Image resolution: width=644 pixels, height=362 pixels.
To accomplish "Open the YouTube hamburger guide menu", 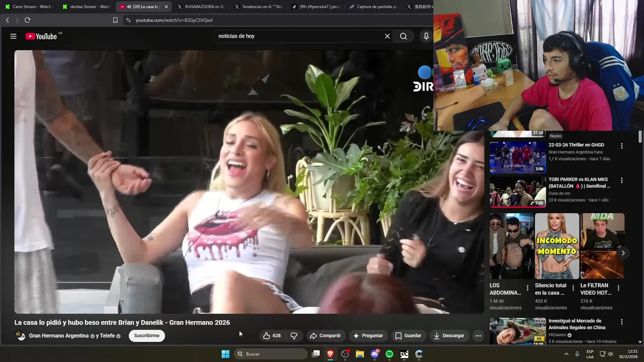I will tap(14, 36).
